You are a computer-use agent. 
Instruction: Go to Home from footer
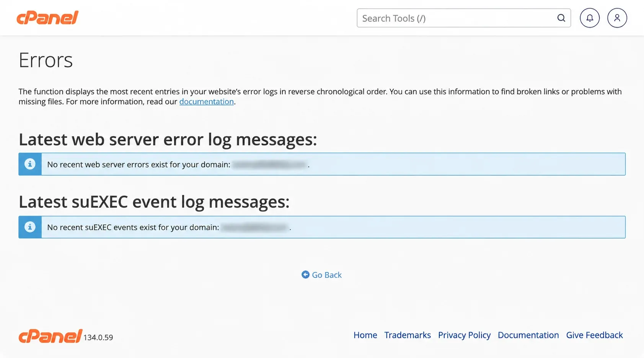coord(365,335)
